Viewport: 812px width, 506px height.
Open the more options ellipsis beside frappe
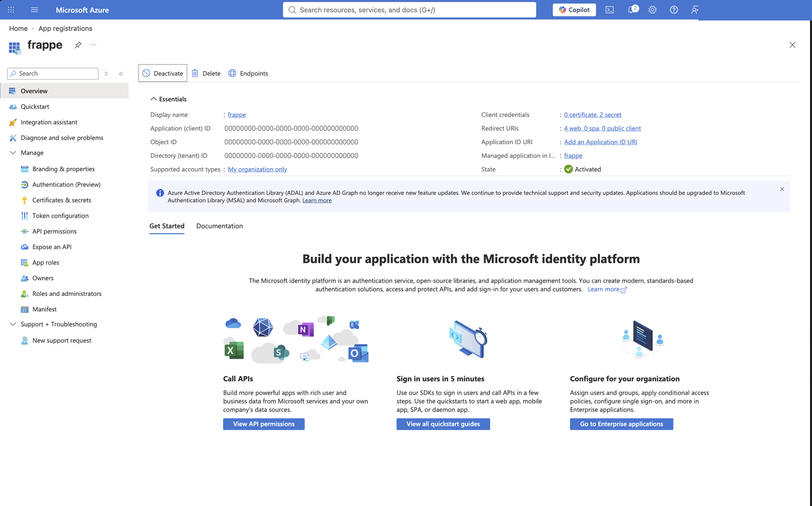point(93,45)
